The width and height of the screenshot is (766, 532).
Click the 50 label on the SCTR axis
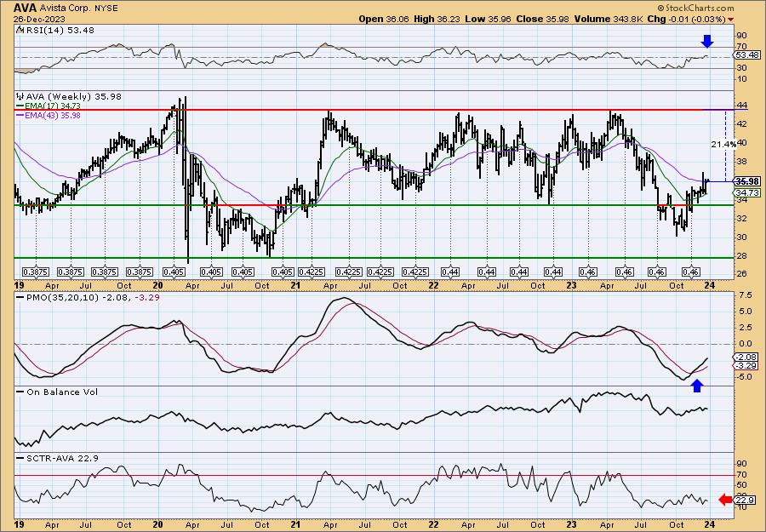(x=741, y=484)
